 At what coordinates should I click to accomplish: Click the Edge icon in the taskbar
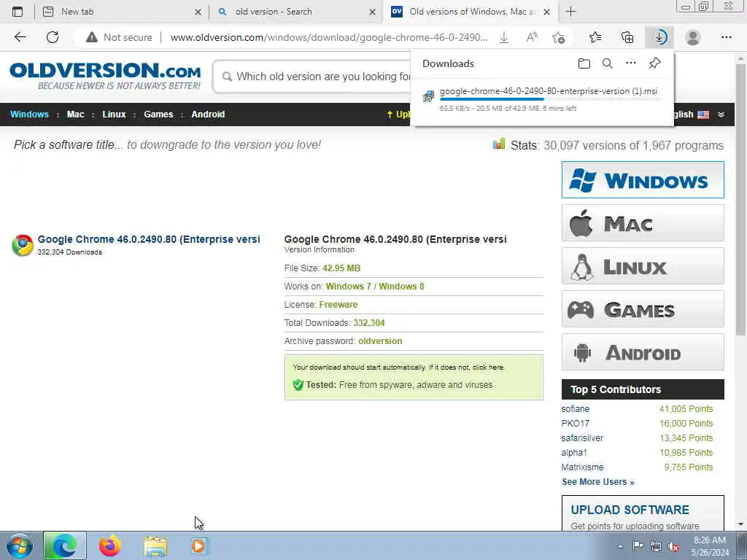pyautogui.click(x=65, y=545)
